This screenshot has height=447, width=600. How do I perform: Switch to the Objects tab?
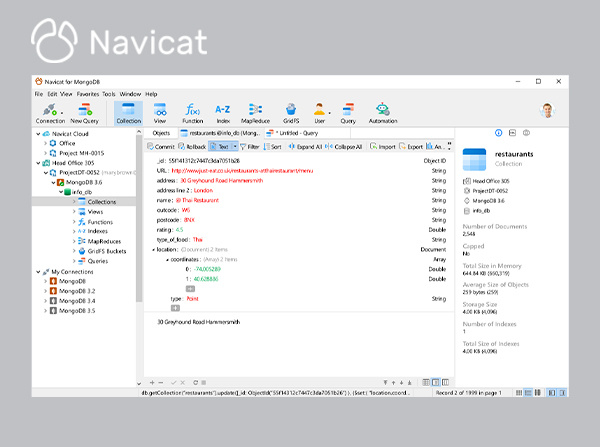click(x=161, y=133)
